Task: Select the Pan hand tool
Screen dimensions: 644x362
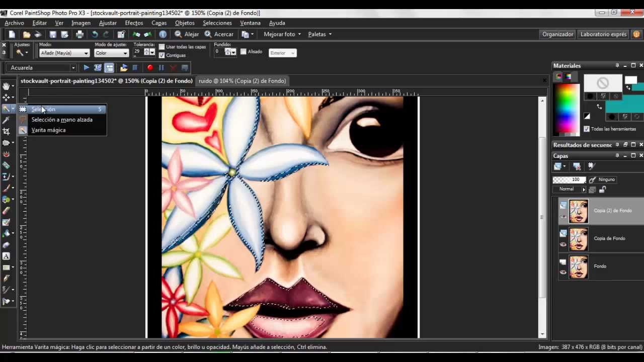Action: [x=6, y=86]
